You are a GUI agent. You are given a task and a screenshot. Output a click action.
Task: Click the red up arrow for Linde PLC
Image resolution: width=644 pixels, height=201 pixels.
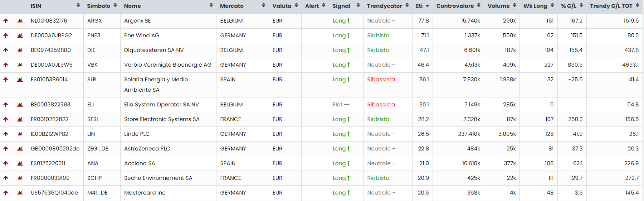coord(6,134)
